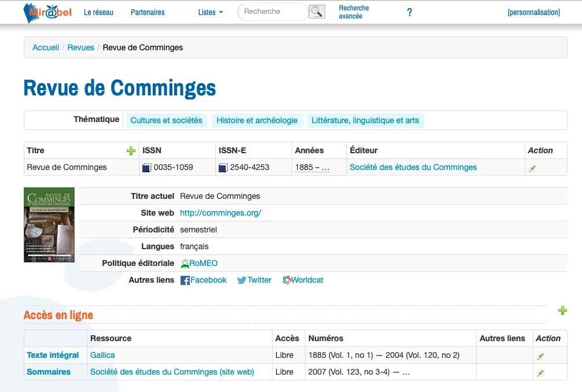
Task: Expand the truncated Années 1885 value
Action: (x=312, y=168)
